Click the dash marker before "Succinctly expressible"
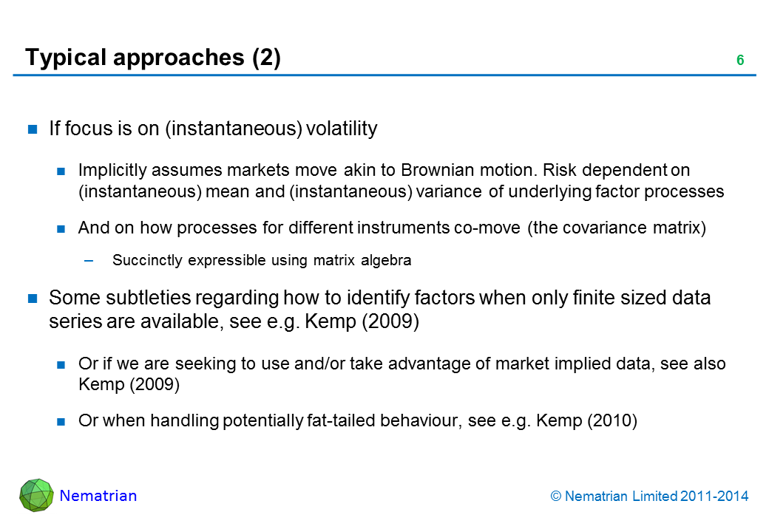Screen dimensions: 769x532 point(89,260)
